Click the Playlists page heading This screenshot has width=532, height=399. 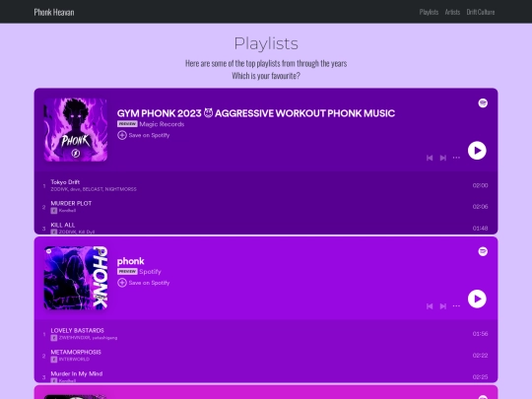click(266, 43)
